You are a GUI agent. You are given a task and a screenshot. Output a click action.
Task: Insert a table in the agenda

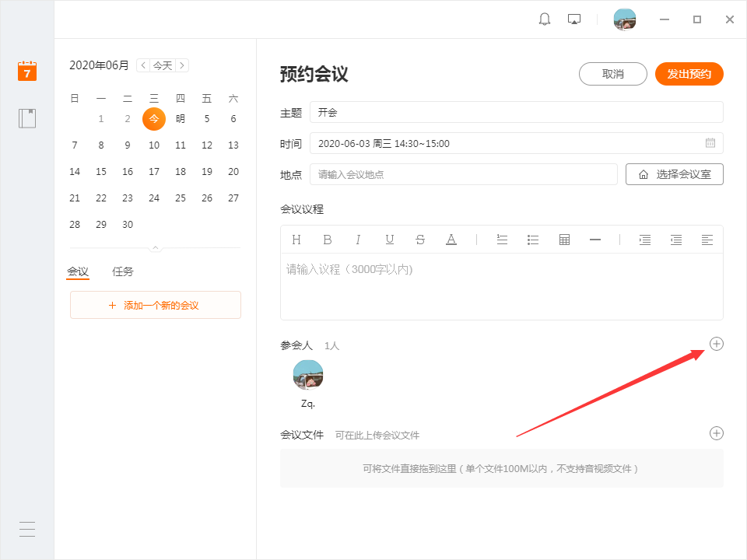tap(565, 240)
